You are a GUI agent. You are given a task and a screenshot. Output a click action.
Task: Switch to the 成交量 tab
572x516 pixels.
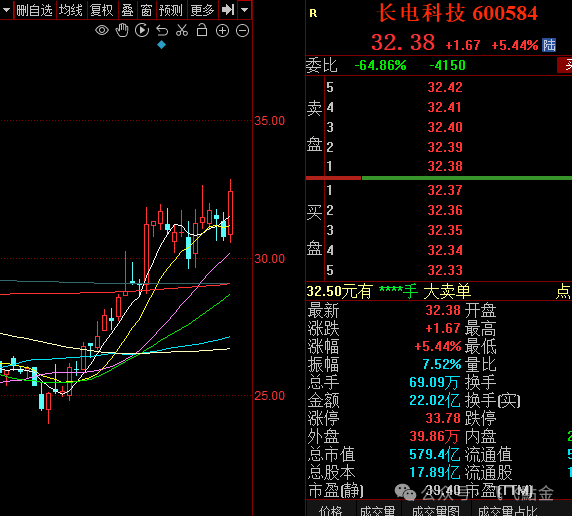point(378,511)
